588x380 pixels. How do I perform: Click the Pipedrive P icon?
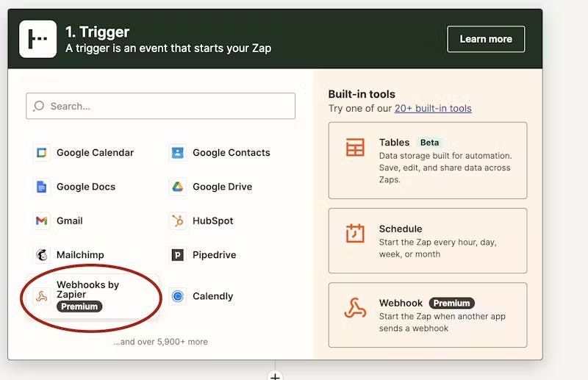pyautogui.click(x=177, y=255)
